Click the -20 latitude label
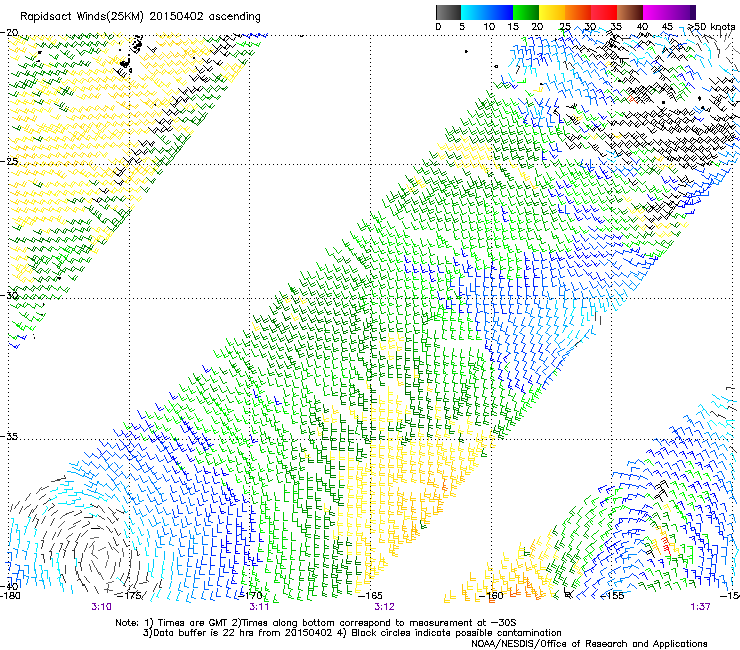The width and height of the screenshot is (740, 650). pyautogui.click(x=9, y=33)
